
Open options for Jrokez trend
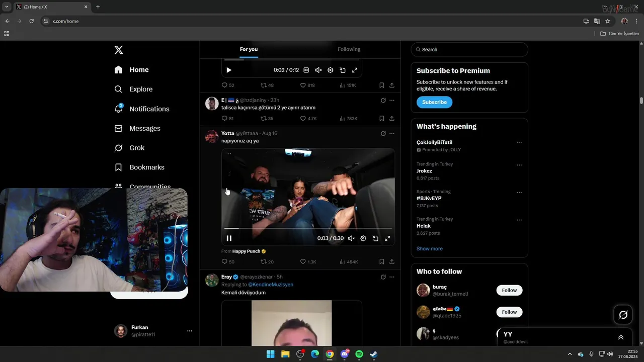[519, 165]
